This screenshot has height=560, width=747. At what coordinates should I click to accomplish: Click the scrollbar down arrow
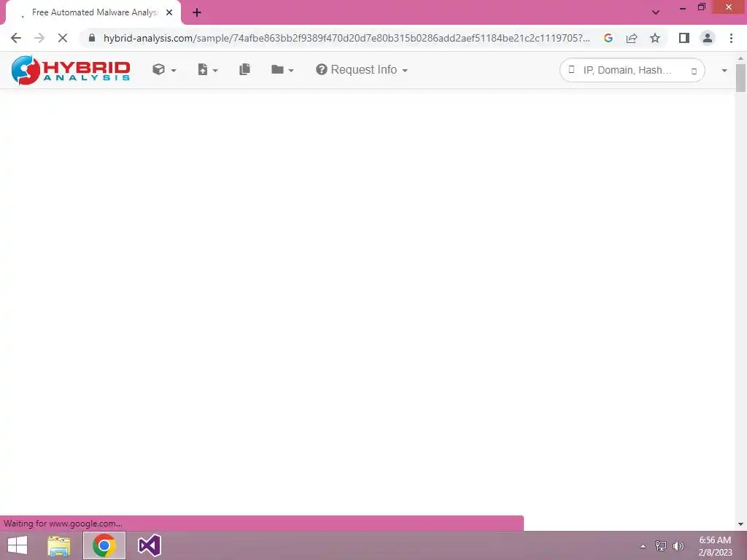click(741, 524)
